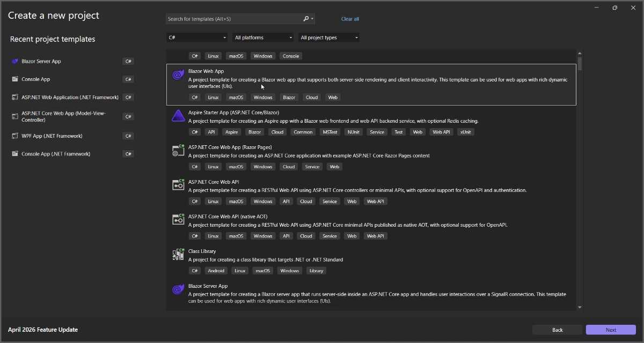Image resolution: width=644 pixels, height=343 pixels.
Task: Click the ASP.NET Core Web App (Razor Pages) icon
Action: (178, 151)
